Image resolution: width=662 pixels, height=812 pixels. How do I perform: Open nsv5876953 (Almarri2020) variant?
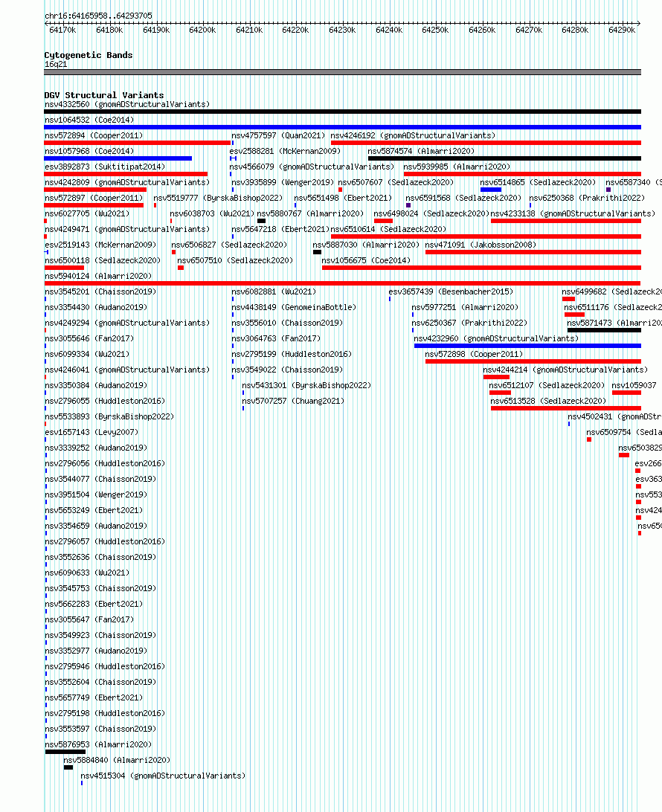pyautogui.click(x=98, y=743)
